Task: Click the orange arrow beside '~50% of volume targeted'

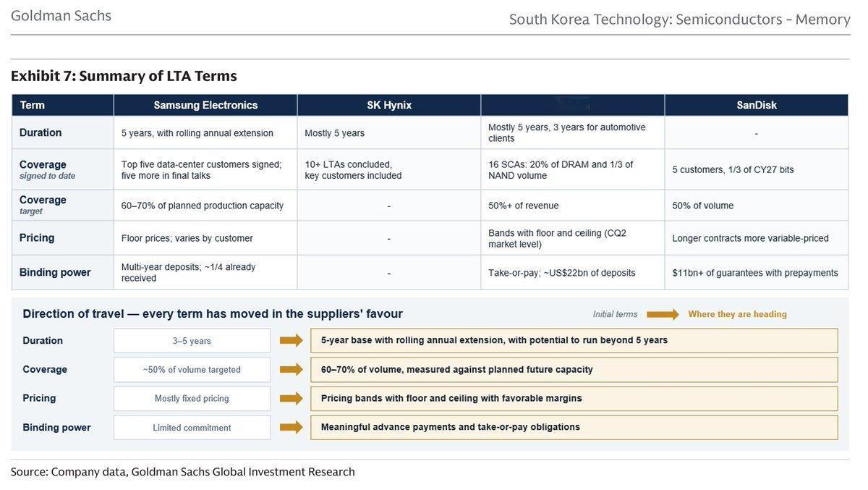Action: pos(292,369)
